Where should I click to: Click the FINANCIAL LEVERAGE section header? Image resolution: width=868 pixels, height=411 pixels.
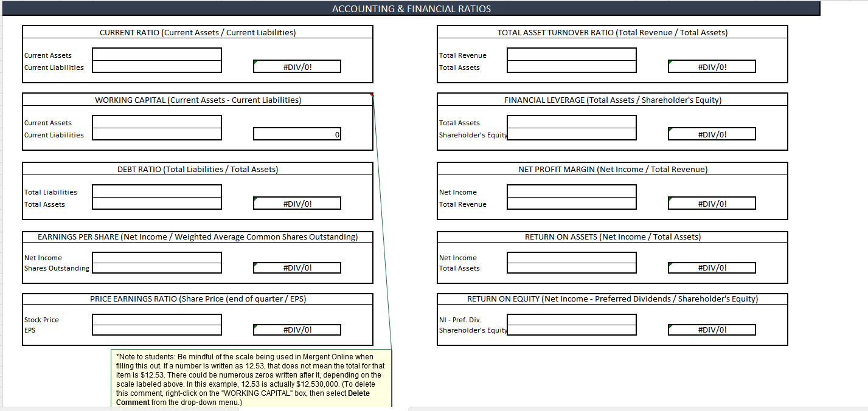(611, 100)
